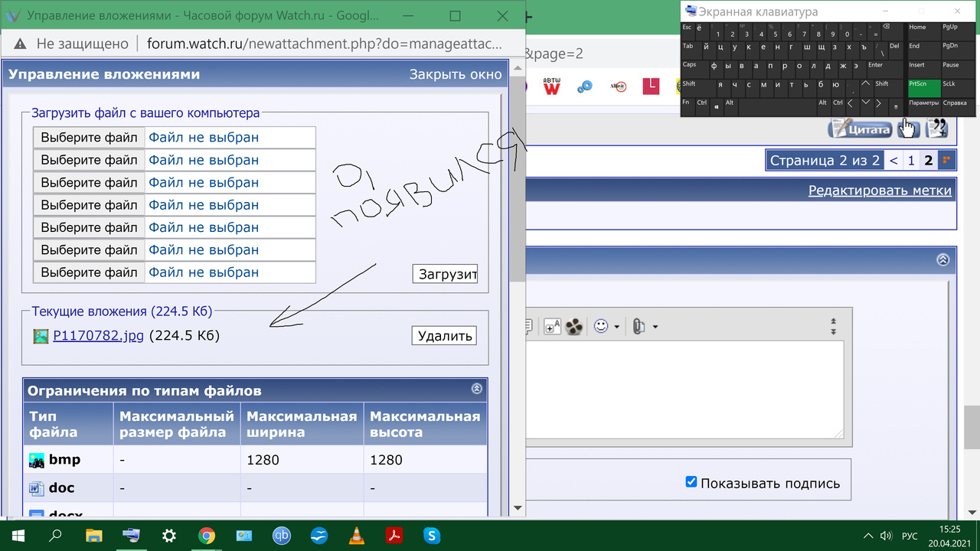This screenshot has width=980, height=551.
Task: Go to page 1 of the thread
Action: pyautogui.click(x=911, y=161)
